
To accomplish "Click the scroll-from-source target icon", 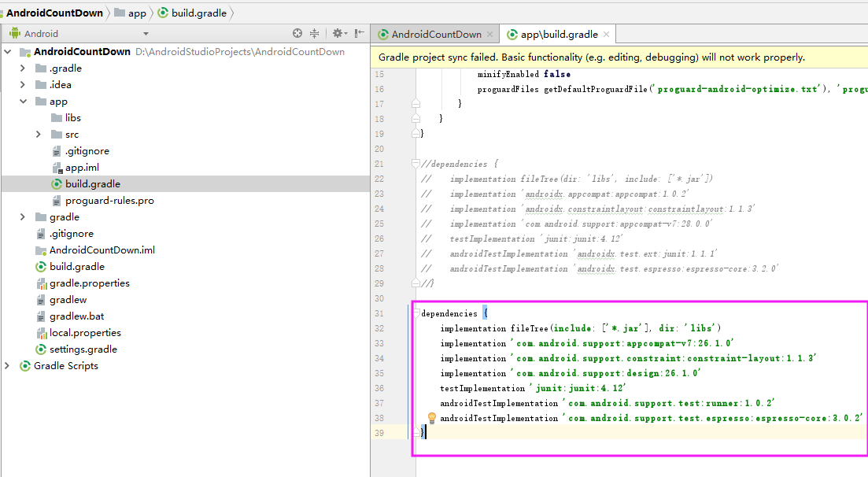I will [x=297, y=33].
